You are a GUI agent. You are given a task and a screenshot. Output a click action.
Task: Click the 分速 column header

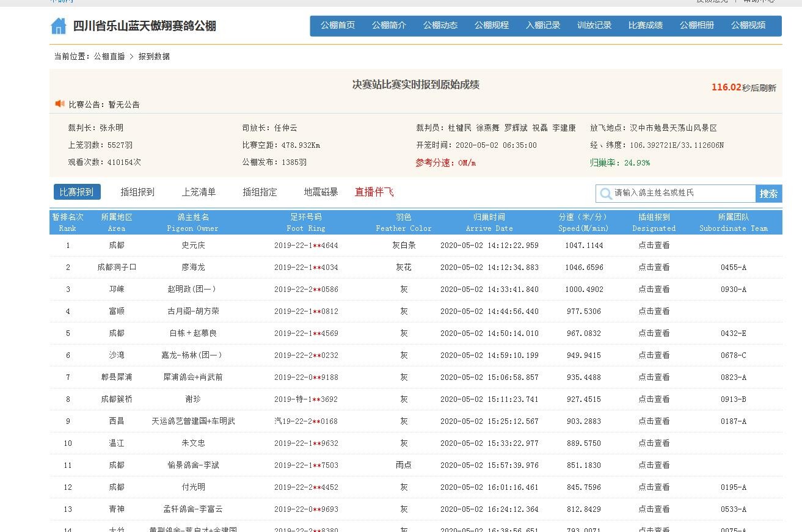pyautogui.click(x=583, y=222)
